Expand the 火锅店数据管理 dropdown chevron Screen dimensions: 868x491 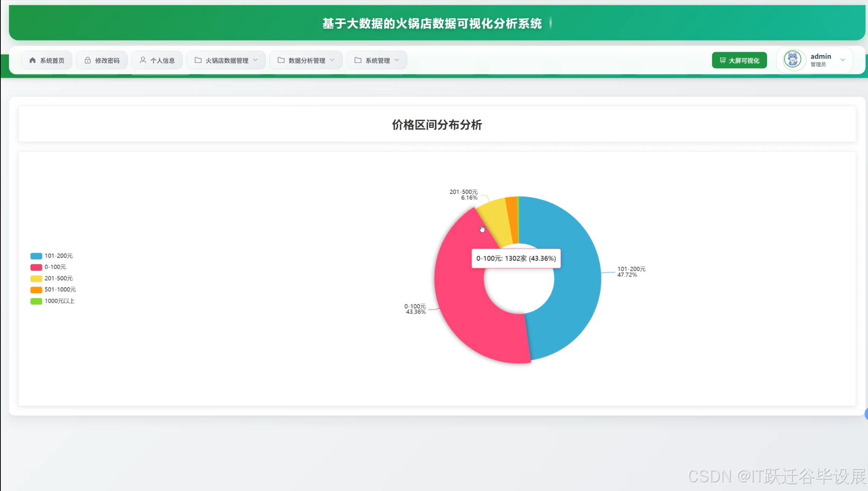255,60
